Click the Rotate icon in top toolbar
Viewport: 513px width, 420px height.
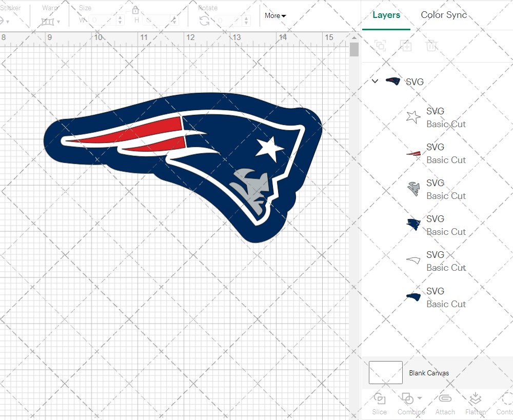point(204,21)
